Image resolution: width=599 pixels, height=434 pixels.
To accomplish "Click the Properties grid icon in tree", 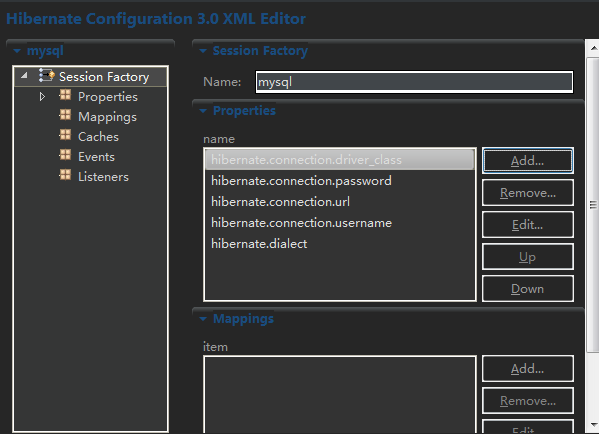I will click(x=65, y=95).
